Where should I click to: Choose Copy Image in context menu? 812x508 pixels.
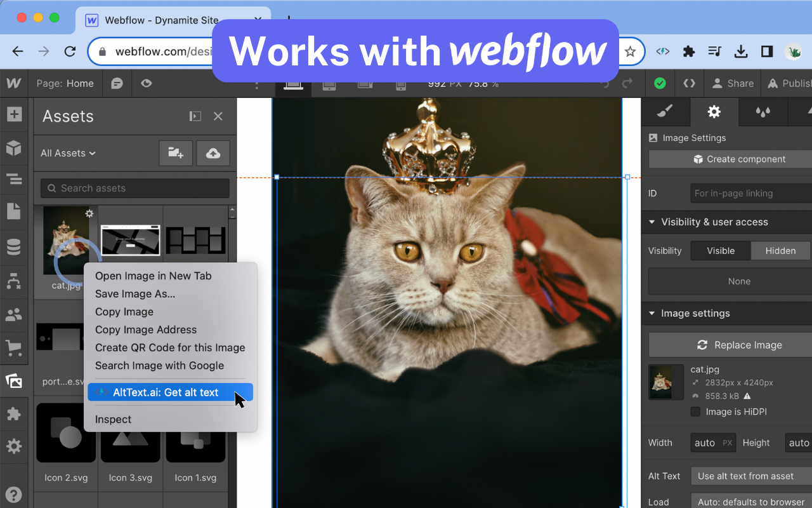click(x=124, y=312)
